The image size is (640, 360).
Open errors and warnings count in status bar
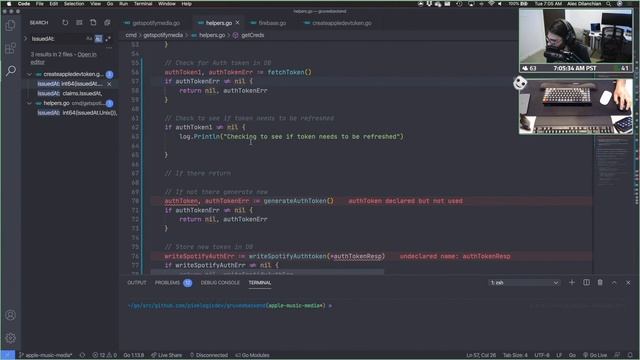pos(104,355)
